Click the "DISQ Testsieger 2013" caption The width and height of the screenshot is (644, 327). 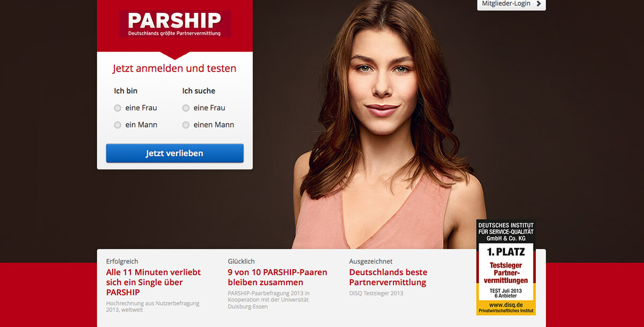(376, 293)
